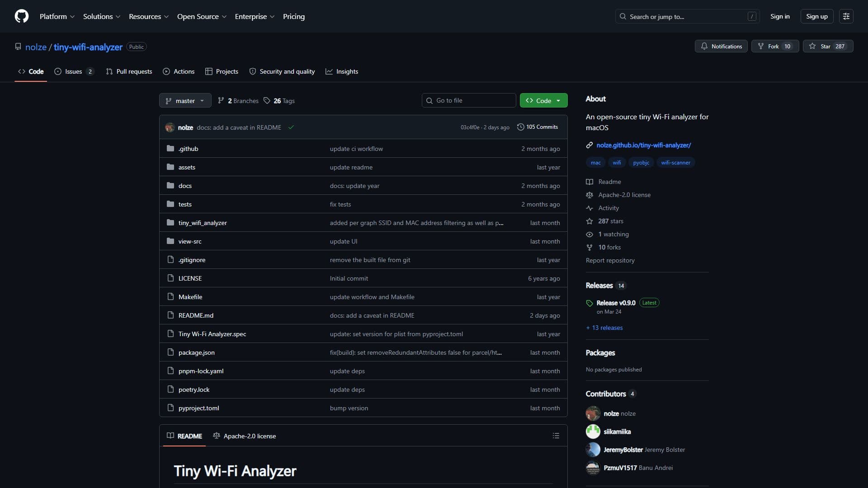The width and height of the screenshot is (868, 488).
Task: Open the Insights tab
Action: click(x=342, y=71)
